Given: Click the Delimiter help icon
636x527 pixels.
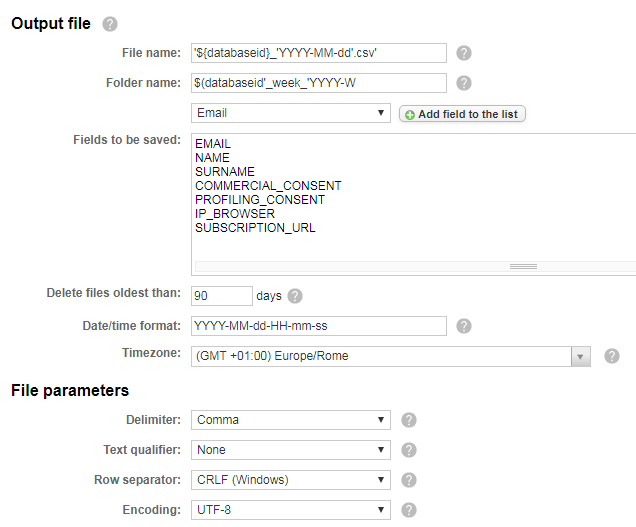Looking at the screenshot, I should click(408, 420).
